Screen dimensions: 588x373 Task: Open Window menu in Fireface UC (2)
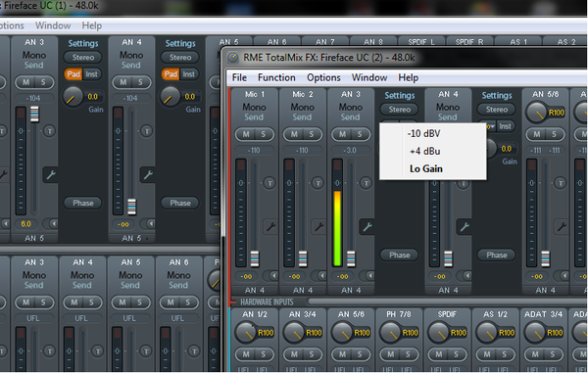(369, 77)
